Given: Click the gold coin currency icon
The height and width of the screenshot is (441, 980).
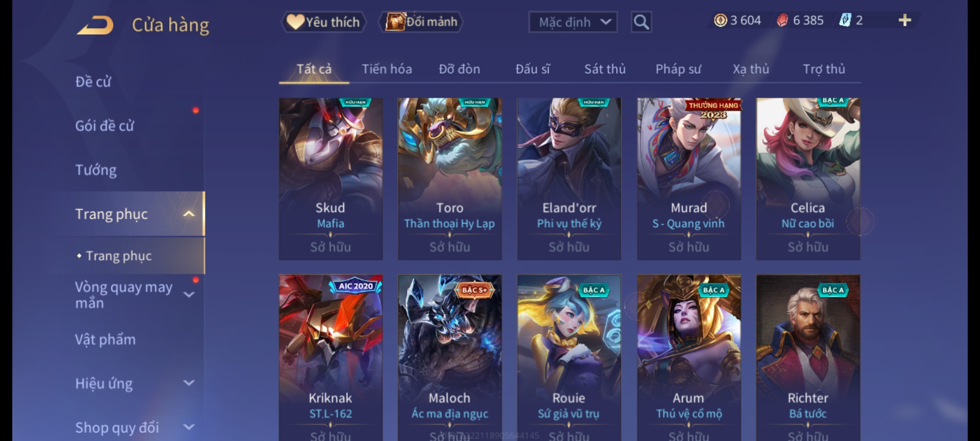Looking at the screenshot, I should coord(720,20).
